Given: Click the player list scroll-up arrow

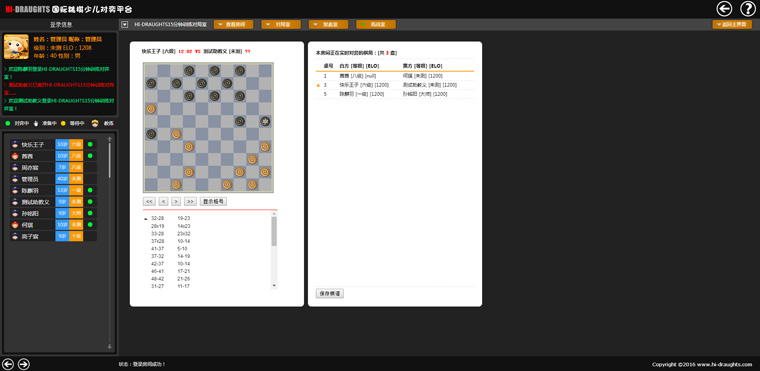Looking at the screenshot, I should (x=110, y=140).
